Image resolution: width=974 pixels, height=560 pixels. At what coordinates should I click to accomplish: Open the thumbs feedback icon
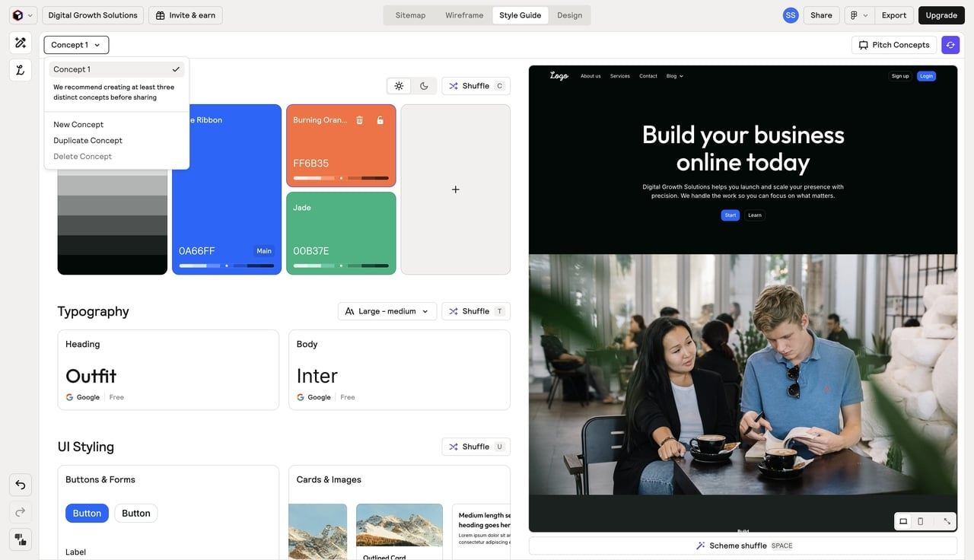click(x=21, y=539)
